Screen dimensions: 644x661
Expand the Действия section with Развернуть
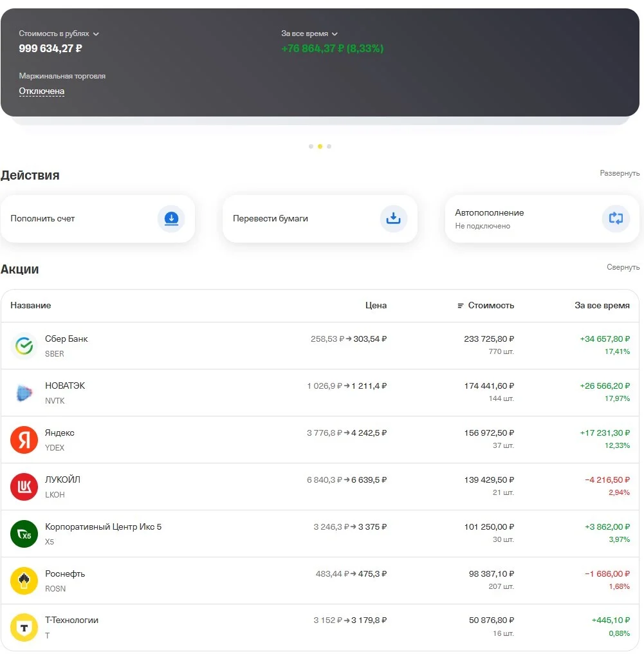pos(620,173)
